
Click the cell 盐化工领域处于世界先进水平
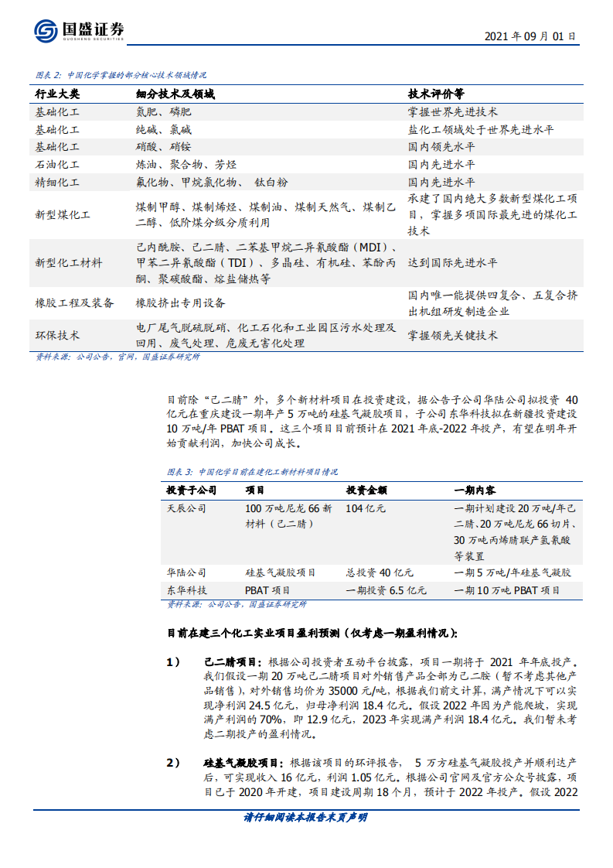coord(481,129)
